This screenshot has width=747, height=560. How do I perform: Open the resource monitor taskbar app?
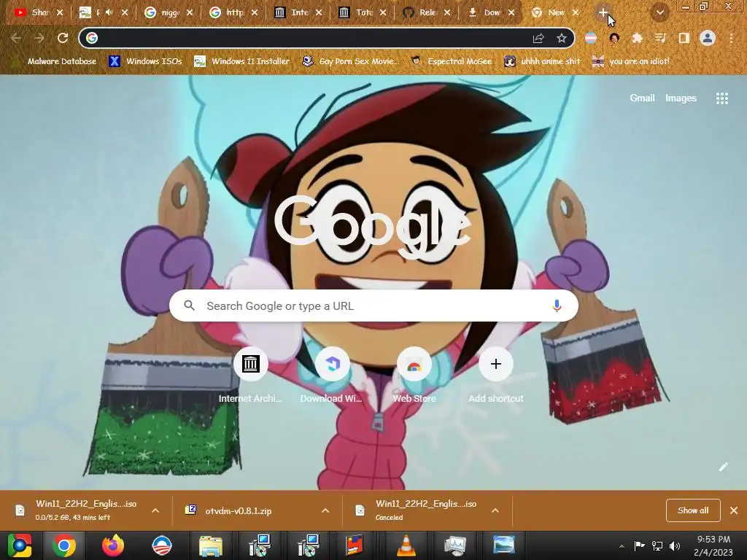coord(454,545)
